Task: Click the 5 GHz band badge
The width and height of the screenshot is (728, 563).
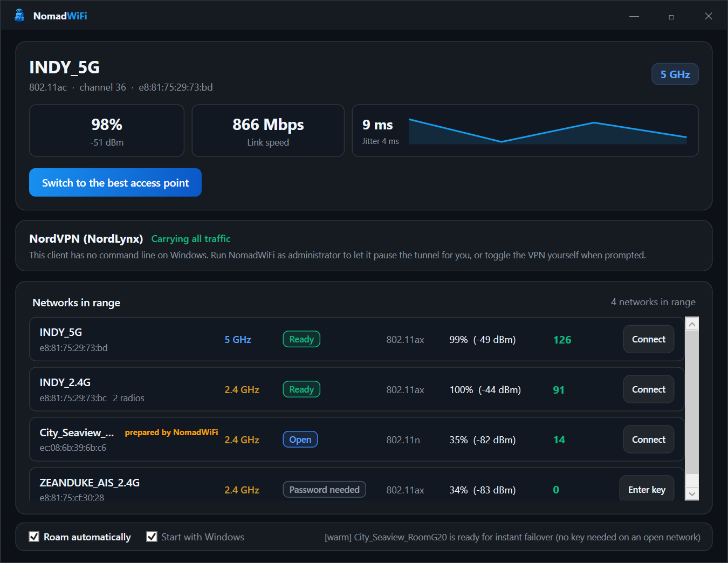Action: pos(675,74)
